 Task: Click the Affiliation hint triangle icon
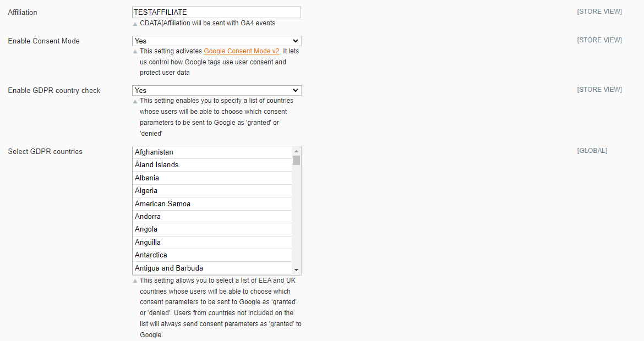pos(135,24)
